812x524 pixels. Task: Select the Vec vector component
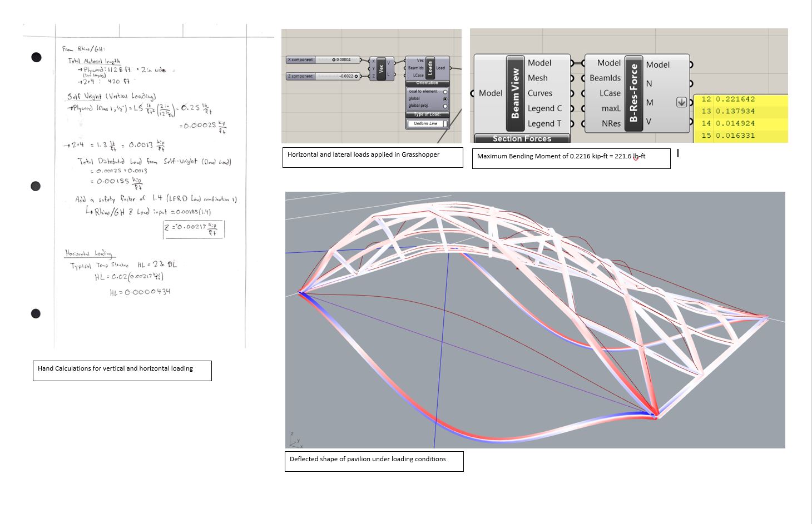[381, 69]
